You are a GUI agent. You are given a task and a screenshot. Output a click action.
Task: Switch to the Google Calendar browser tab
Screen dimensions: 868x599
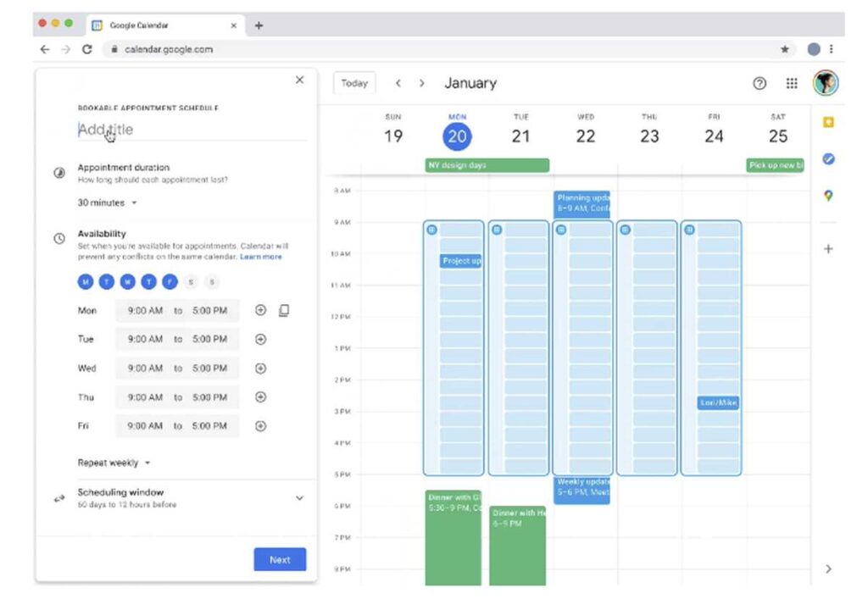tap(161, 25)
